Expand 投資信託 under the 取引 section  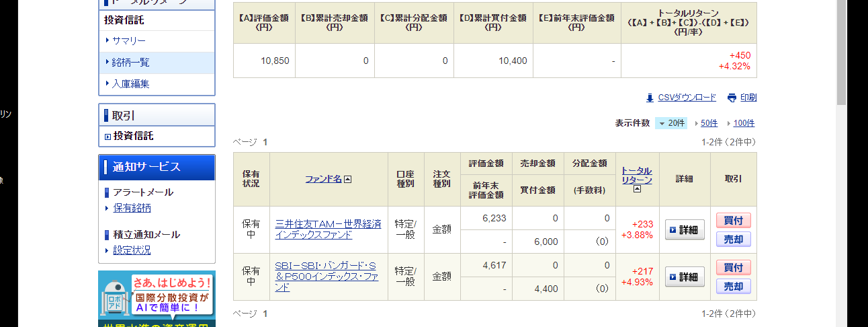[x=133, y=136]
